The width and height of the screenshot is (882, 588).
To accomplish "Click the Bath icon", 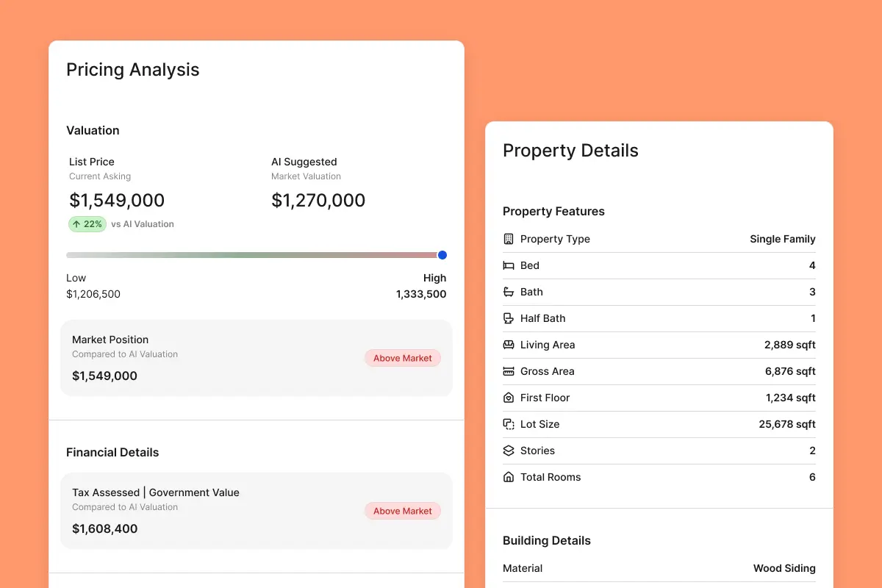I will [x=508, y=292].
